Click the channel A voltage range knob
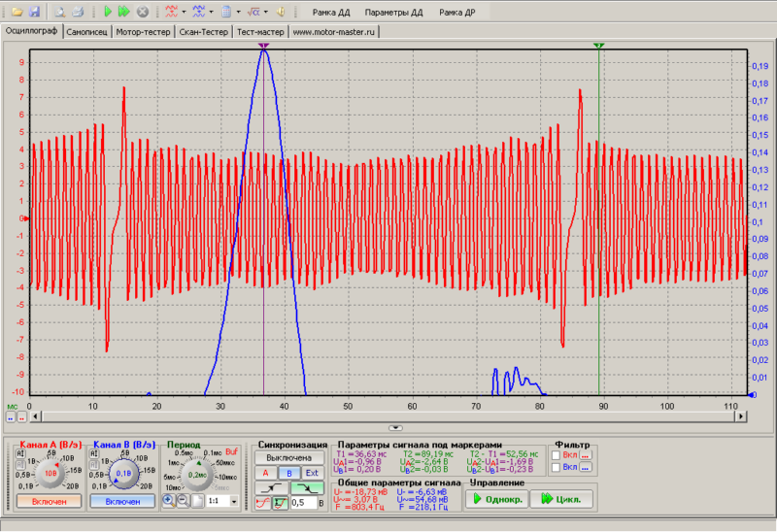Image resolution: width=777 pixels, height=532 pixels. (51, 474)
